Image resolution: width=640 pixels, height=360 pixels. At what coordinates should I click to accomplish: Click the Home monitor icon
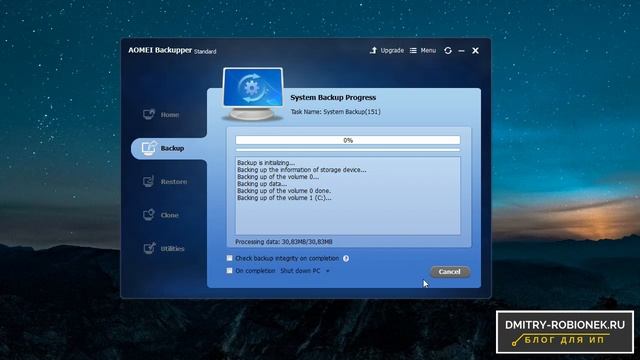tap(149, 114)
